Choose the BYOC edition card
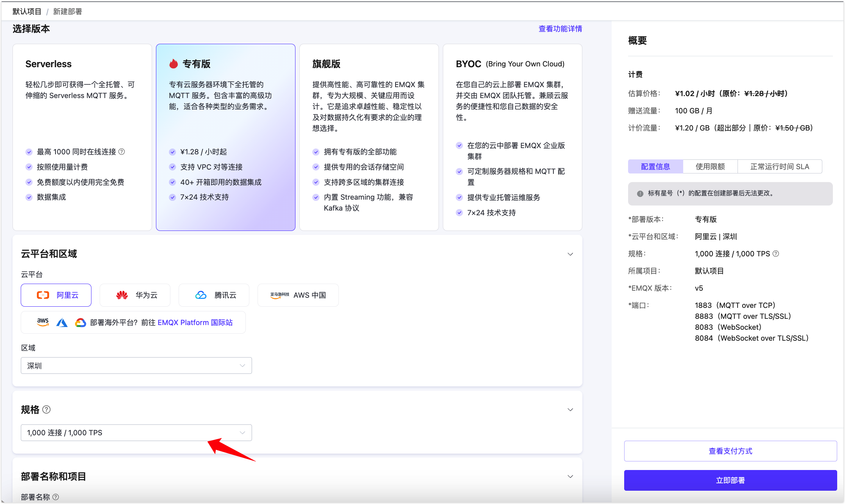The image size is (845, 504). [512, 137]
